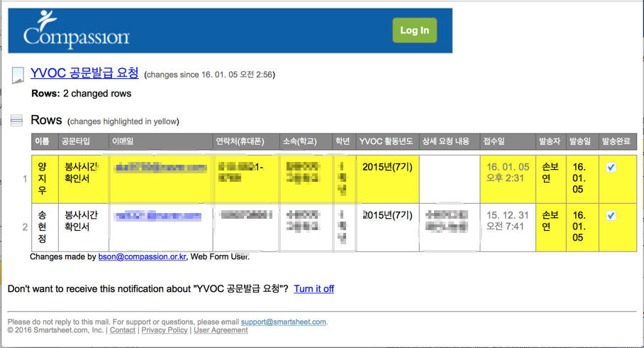The height and width of the screenshot is (348, 644).
Task: Open bson@compassion.or.kr email link
Action: click(x=142, y=256)
